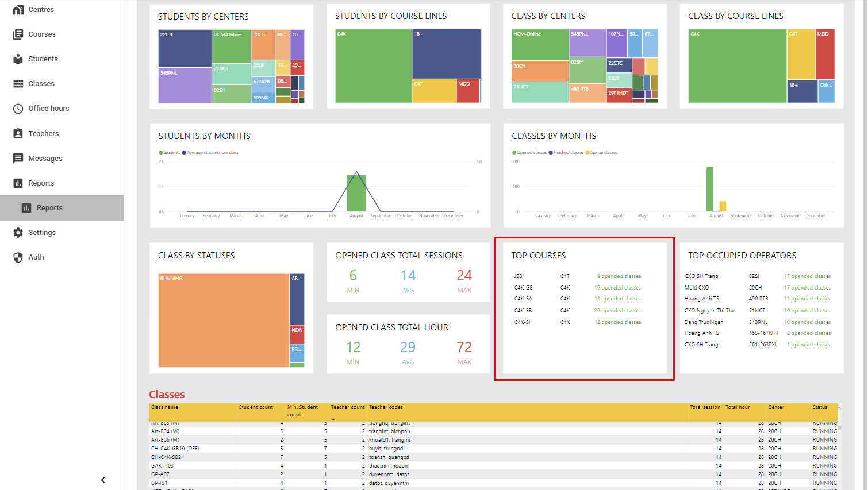Open the Courses menu item
The width and height of the screenshot is (868, 490).
pos(62,34)
